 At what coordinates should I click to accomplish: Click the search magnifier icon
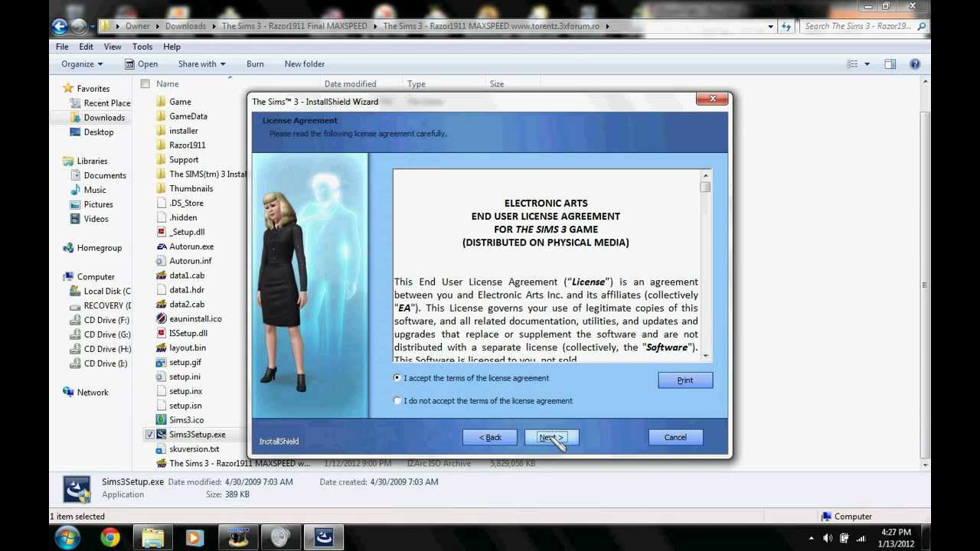coord(921,26)
